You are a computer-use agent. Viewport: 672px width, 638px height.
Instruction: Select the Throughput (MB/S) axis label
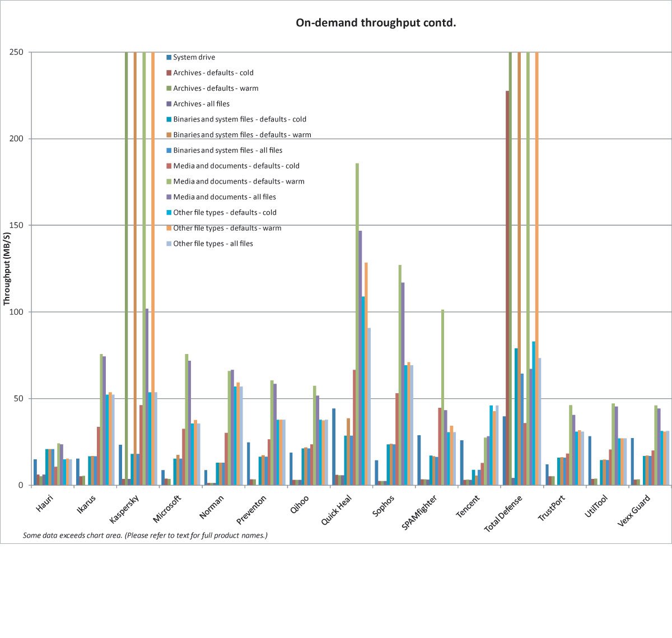pyautogui.click(x=7, y=269)
